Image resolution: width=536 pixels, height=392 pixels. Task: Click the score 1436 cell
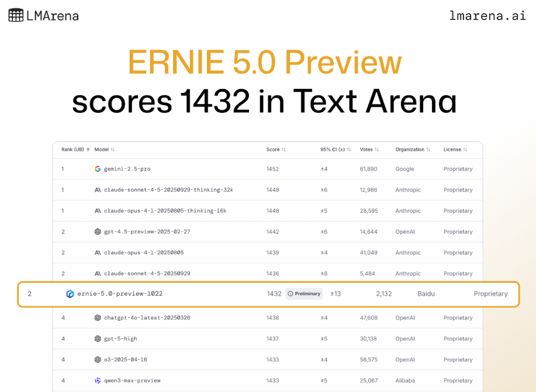point(272,273)
